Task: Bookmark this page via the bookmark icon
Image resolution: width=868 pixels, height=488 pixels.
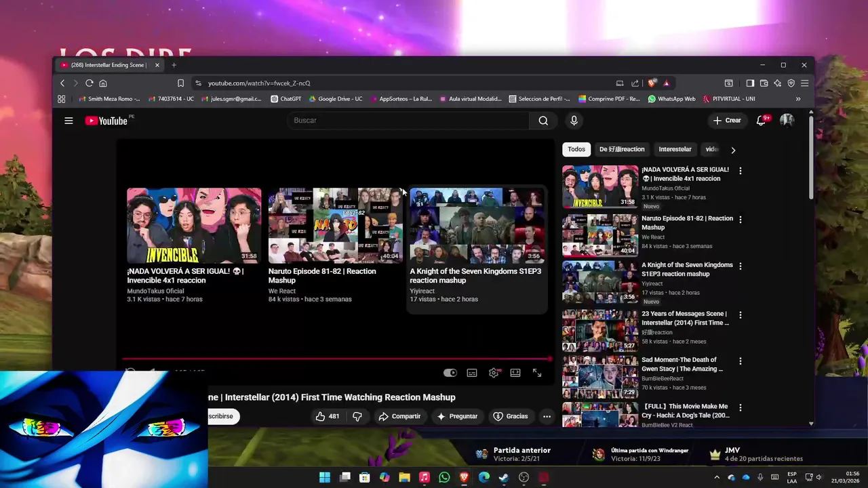Action: tap(180, 83)
